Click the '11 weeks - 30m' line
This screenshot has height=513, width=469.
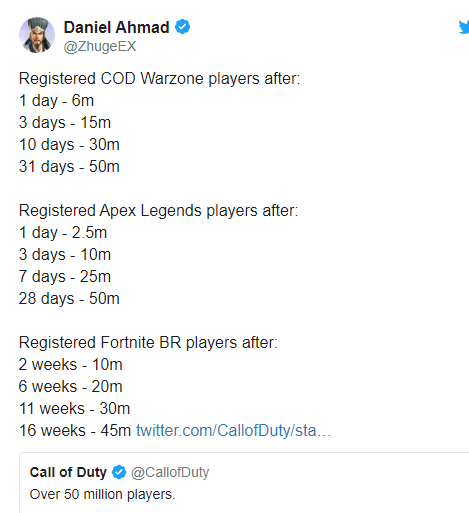pos(74,409)
